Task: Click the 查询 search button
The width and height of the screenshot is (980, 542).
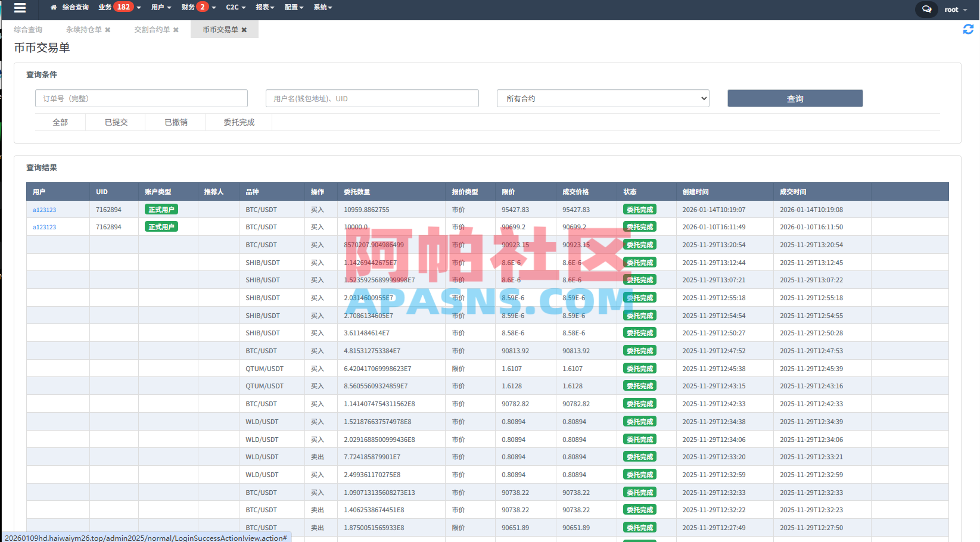Action: click(x=795, y=98)
